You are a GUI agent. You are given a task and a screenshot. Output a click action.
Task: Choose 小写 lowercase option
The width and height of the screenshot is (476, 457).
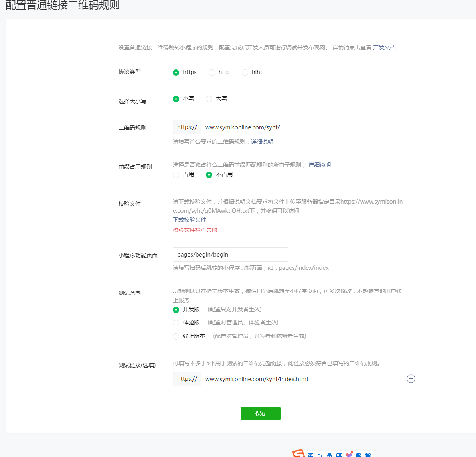176,99
